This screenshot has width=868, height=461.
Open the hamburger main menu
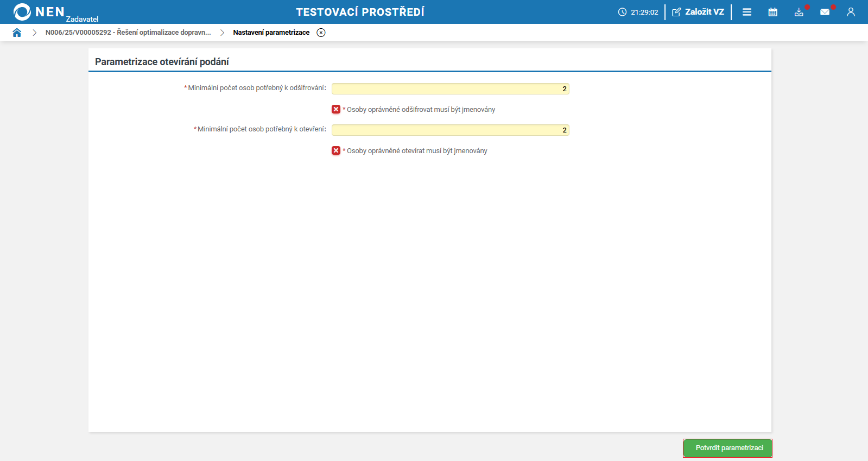747,12
